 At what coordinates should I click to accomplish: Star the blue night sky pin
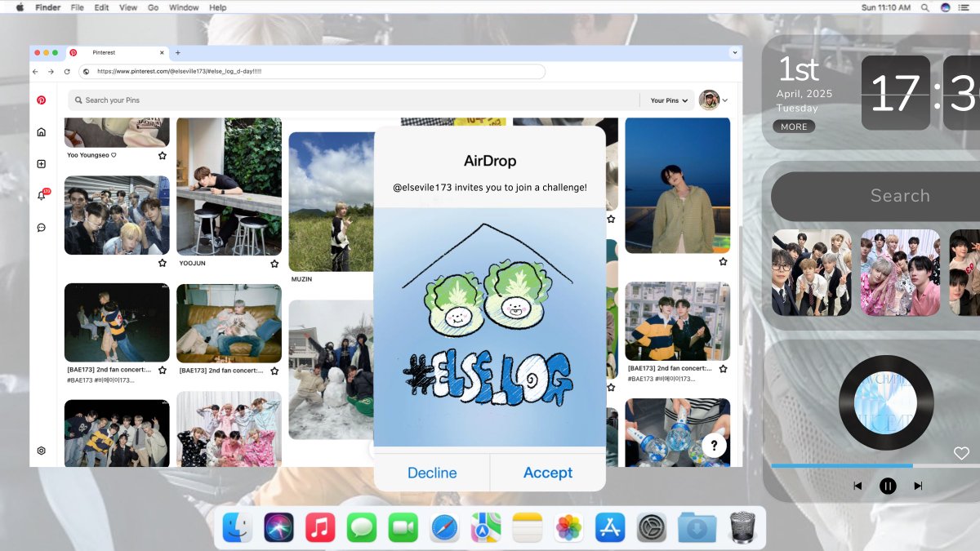click(x=723, y=261)
